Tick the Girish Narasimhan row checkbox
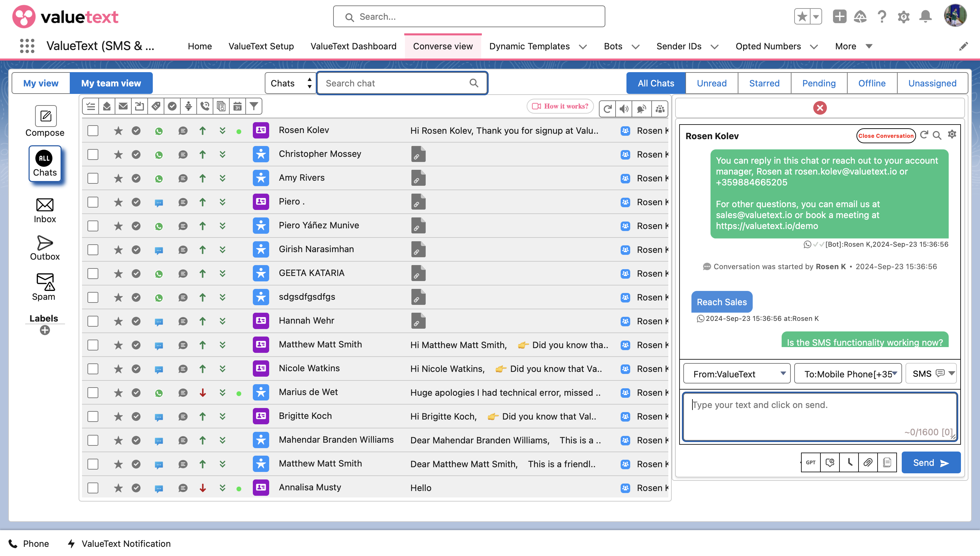This screenshot has height=556, width=980. point(93,250)
